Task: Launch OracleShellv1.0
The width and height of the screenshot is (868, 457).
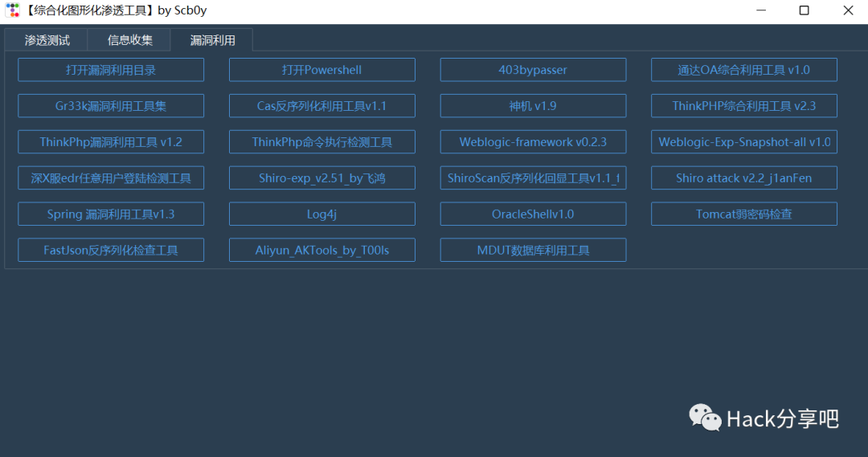Action: tap(533, 214)
